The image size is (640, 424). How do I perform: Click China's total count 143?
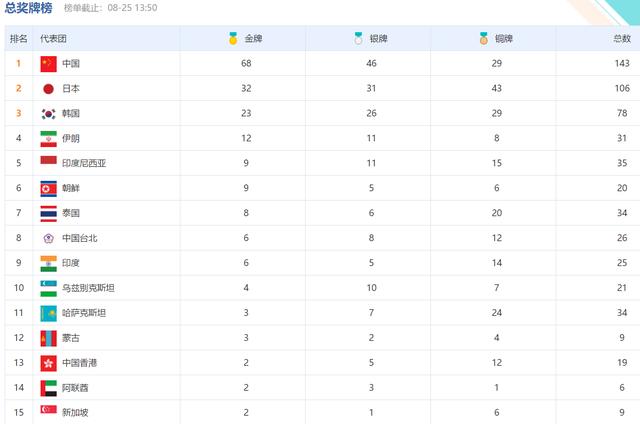click(x=622, y=63)
